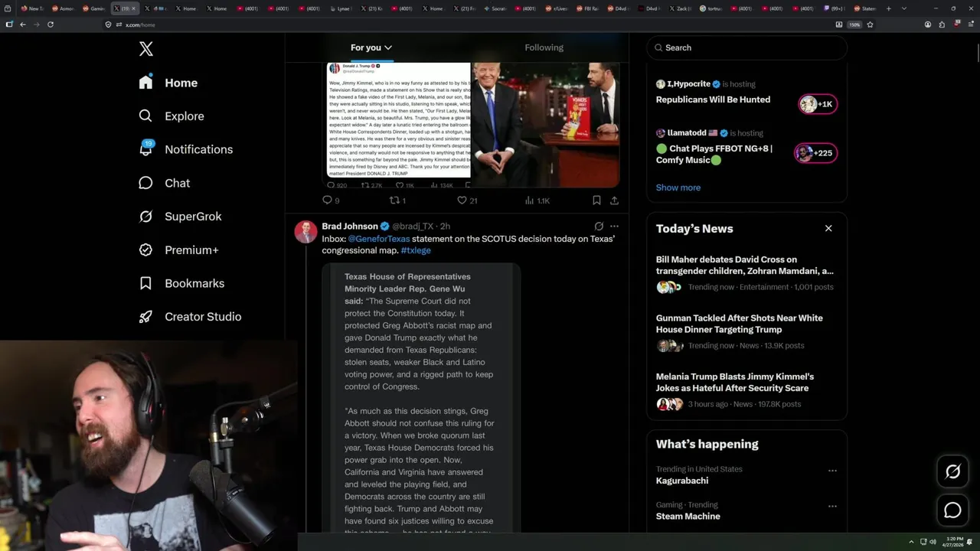Open Gene Wu statement image
Screen dimensions: 980x551
421,398
